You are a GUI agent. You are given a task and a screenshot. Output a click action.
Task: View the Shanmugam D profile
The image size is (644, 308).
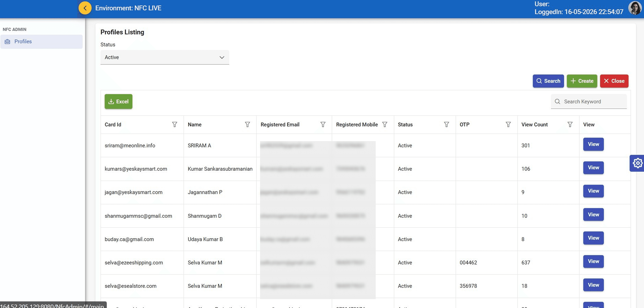coord(593,214)
